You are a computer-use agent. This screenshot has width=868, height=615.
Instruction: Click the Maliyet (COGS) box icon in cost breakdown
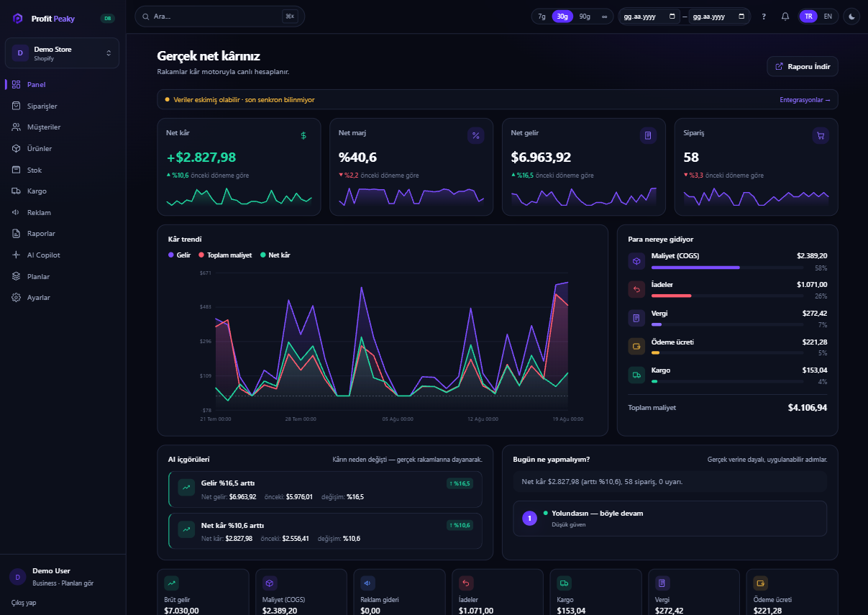[x=636, y=261]
